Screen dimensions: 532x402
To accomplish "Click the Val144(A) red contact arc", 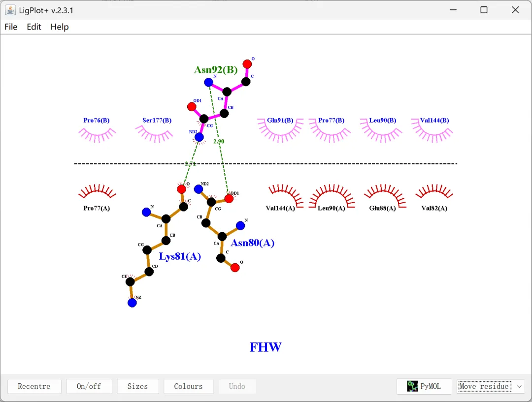I will [x=286, y=195].
